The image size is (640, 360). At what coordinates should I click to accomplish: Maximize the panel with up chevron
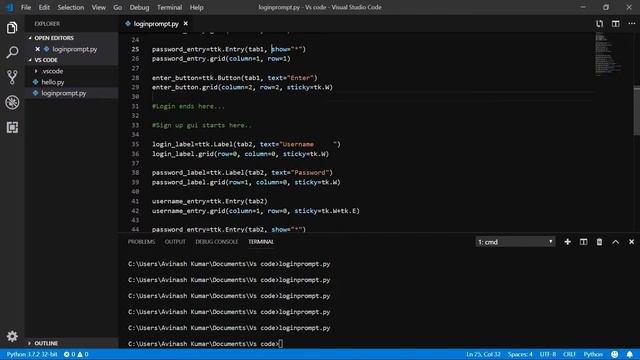616,242
